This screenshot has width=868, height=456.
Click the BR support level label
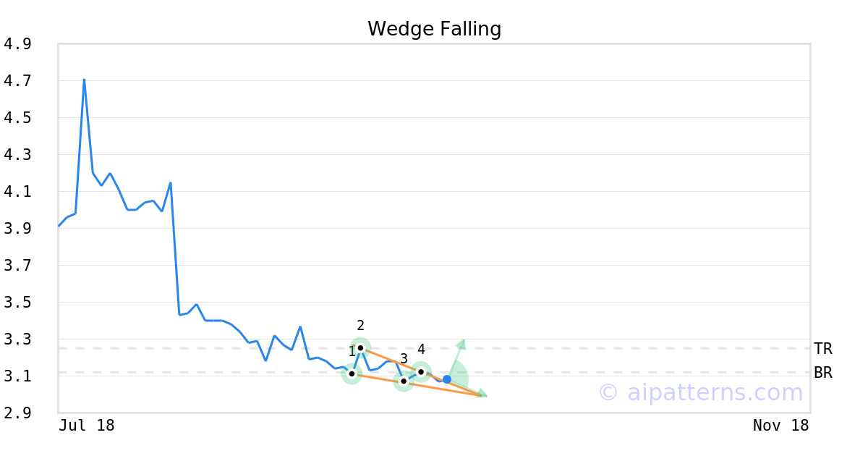822,373
